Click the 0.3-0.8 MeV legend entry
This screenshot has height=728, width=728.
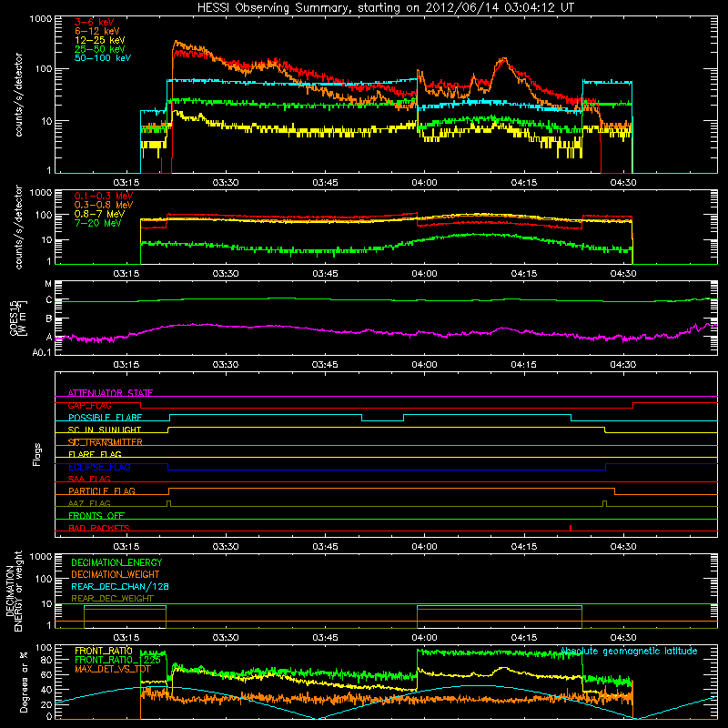pyautogui.click(x=104, y=205)
